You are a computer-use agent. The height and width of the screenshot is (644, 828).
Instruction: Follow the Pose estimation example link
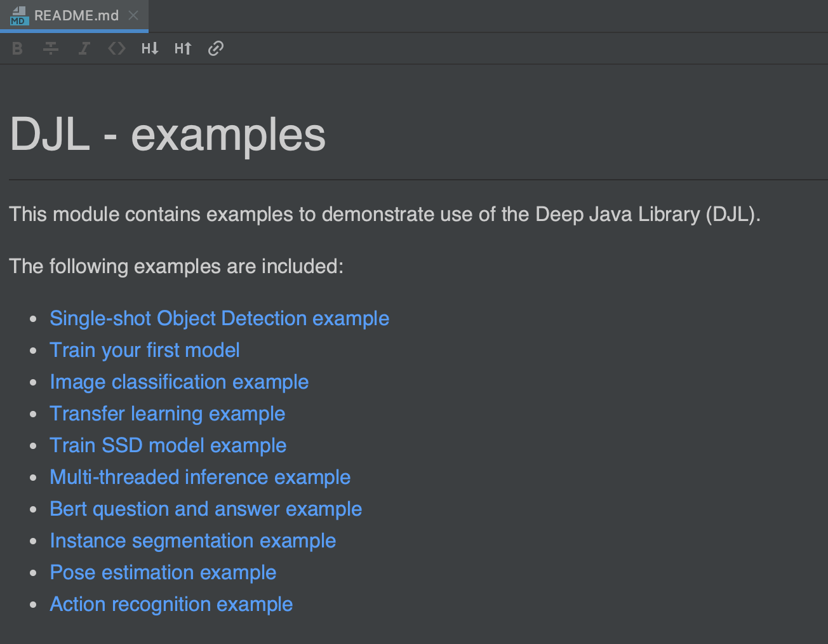tap(163, 572)
